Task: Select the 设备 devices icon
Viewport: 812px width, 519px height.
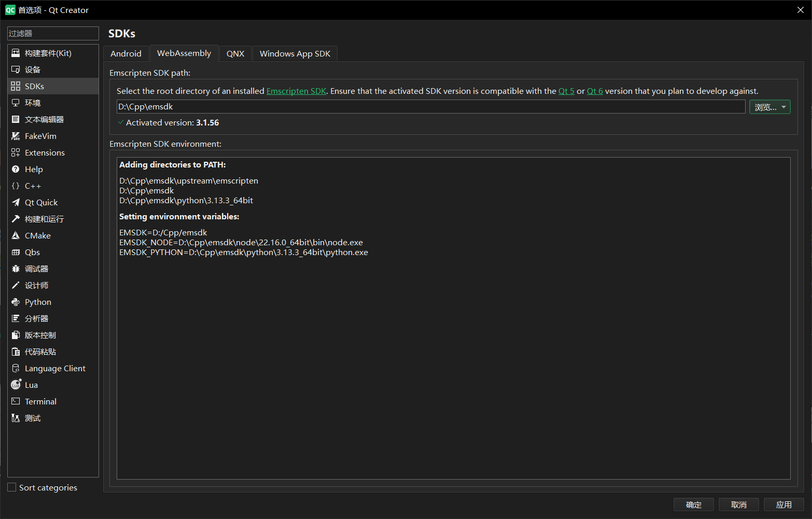Action: coord(16,69)
